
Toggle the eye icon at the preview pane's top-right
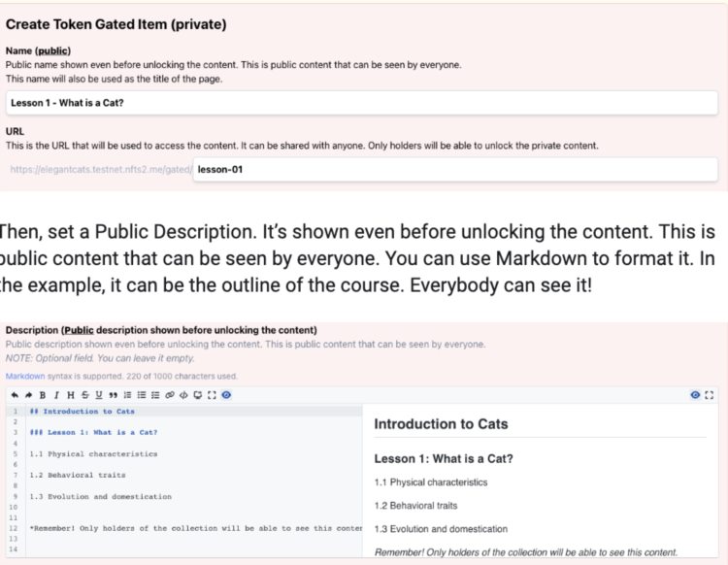pyautogui.click(x=695, y=395)
